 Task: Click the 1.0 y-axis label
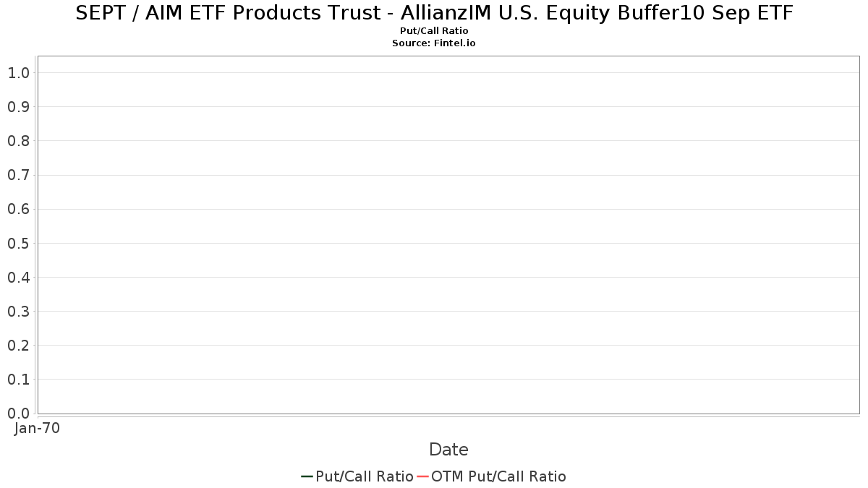tap(19, 72)
